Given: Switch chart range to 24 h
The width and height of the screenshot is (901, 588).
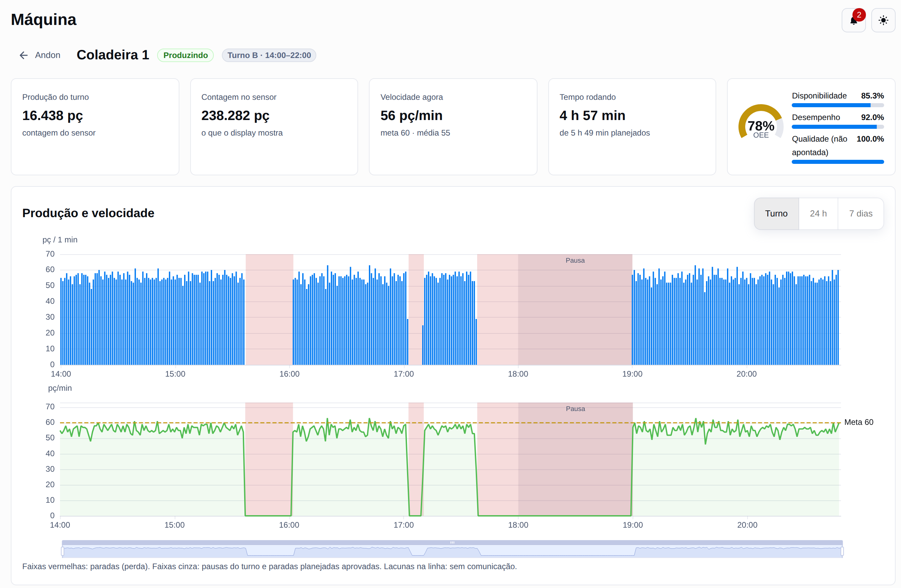Looking at the screenshot, I should [x=818, y=213].
